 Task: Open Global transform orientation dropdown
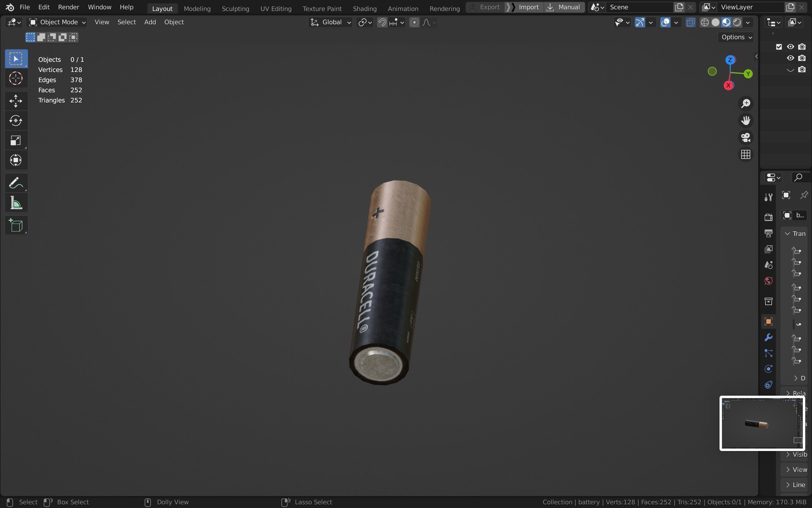tap(330, 22)
